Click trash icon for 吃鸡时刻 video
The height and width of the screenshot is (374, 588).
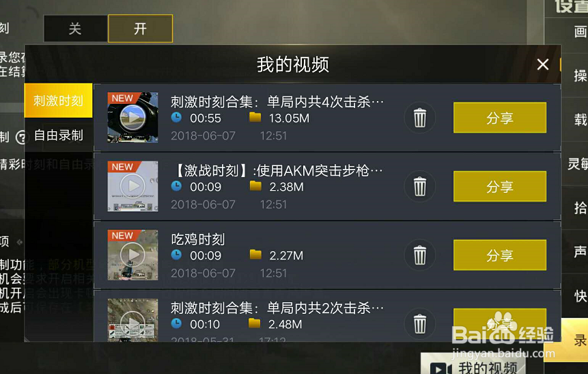tap(419, 255)
